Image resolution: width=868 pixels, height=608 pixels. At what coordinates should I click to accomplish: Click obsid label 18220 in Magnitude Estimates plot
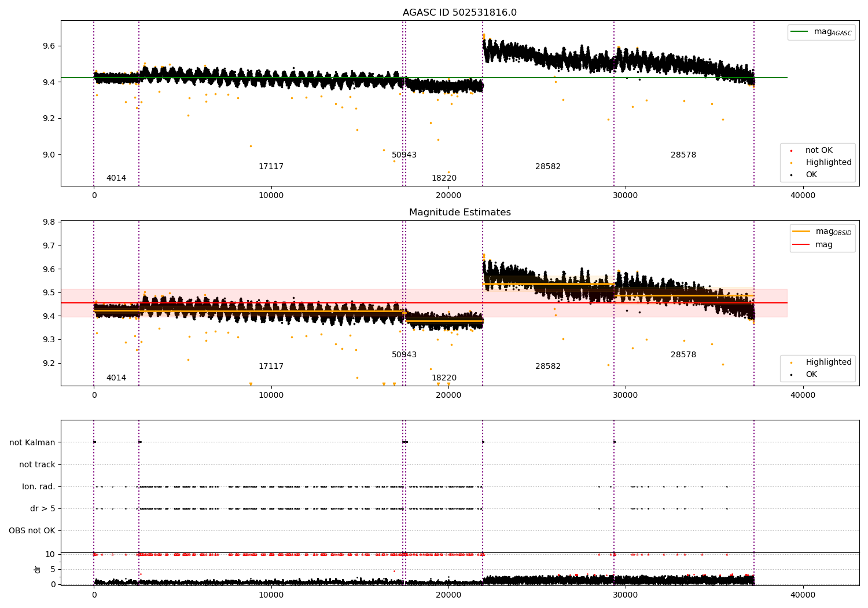(x=444, y=378)
